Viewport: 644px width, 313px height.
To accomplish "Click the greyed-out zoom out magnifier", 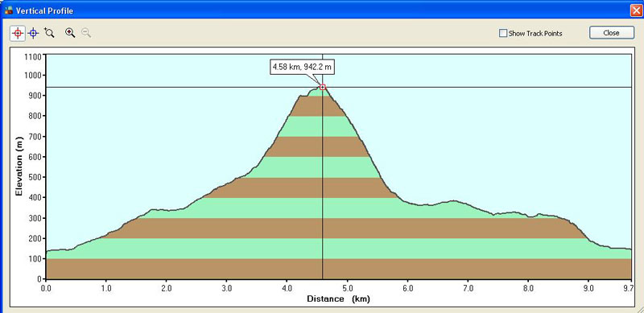I will pos(86,33).
